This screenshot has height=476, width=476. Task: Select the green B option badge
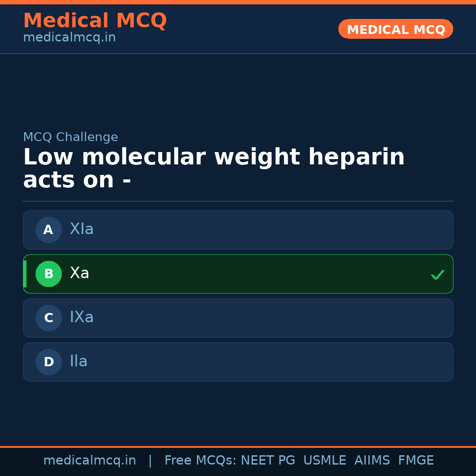point(48,274)
